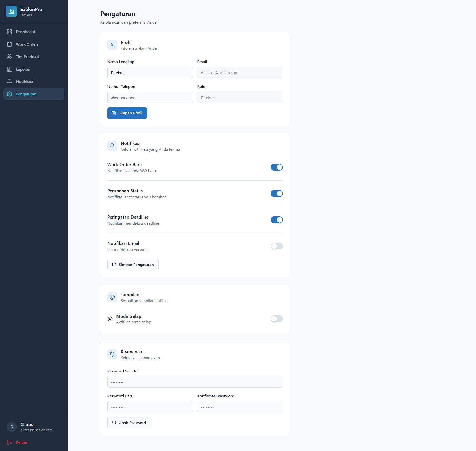The height and width of the screenshot is (451, 476).
Task: Click the 'Kelola akun dan preferensi Anda' subtitle
Action: coord(128,22)
